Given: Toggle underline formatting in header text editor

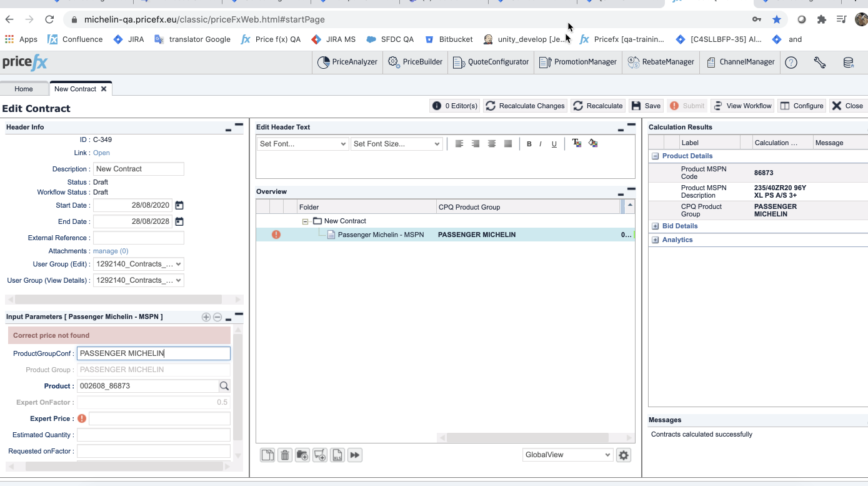Looking at the screenshot, I should [554, 144].
